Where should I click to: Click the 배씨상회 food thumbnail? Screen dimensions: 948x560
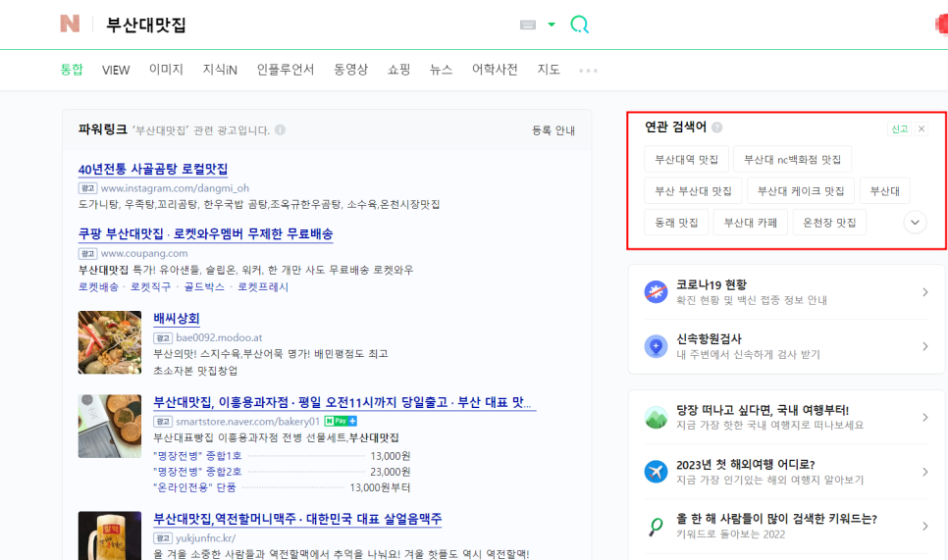[110, 342]
